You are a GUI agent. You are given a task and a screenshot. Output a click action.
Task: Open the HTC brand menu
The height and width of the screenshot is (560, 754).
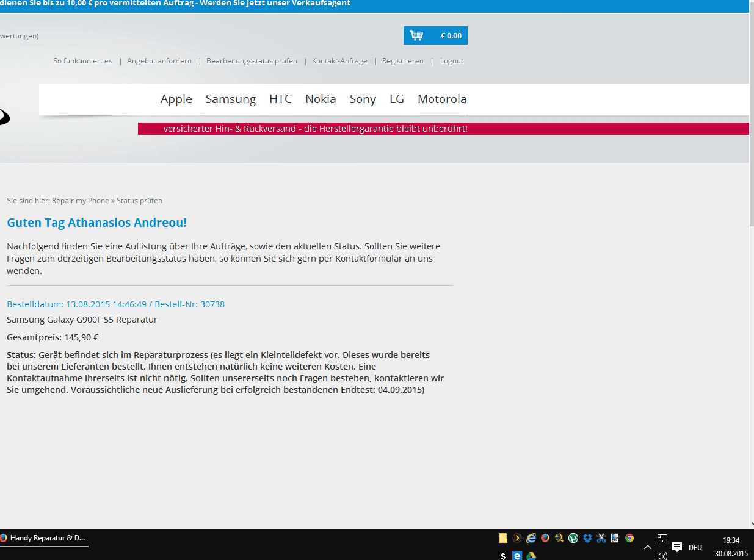pyautogui.click(x=281, y=99)
